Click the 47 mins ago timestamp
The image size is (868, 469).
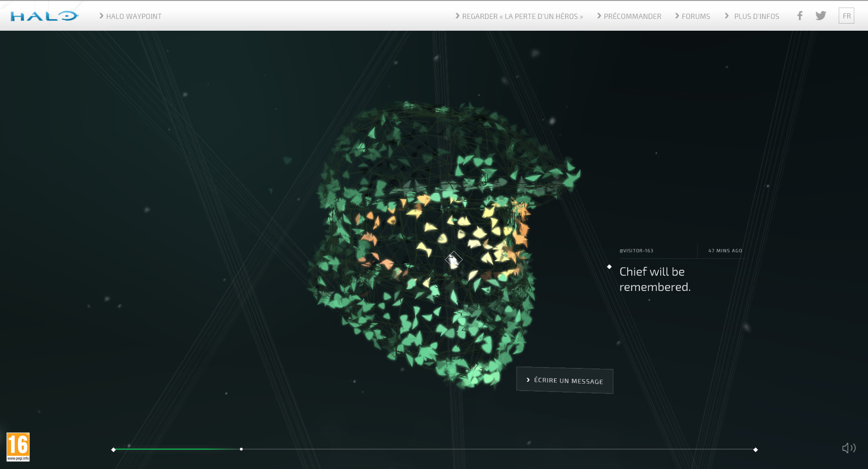click(x=725, y=251)
